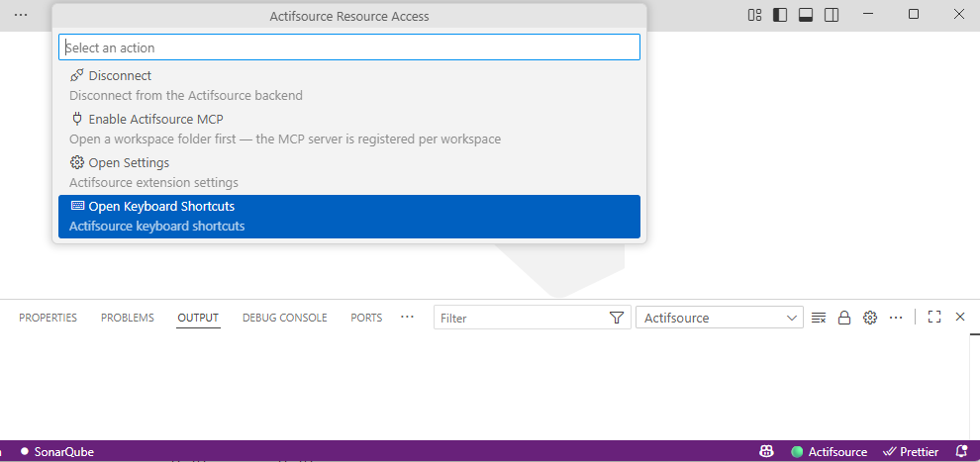The image size is (980, 462).
Task: Click the Disconnect plug icon
Action: [x=77, y=75]
